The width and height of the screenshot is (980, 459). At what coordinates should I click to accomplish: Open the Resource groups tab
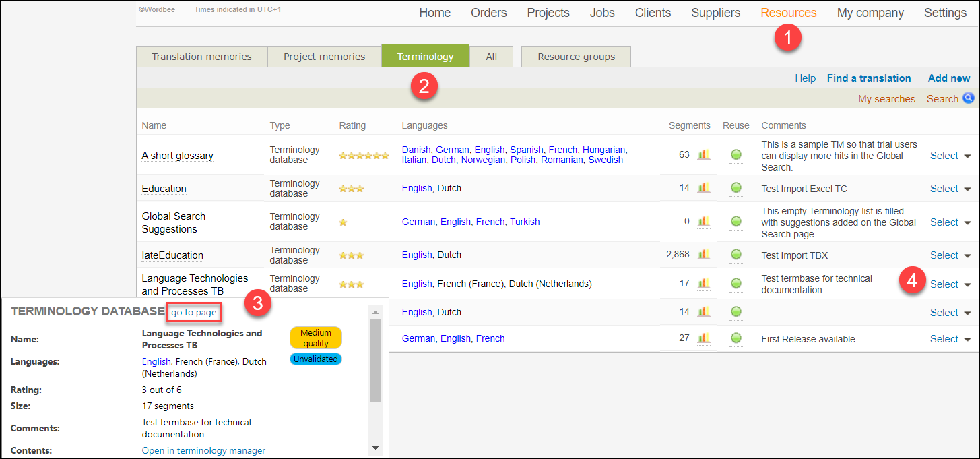click(576, 57)
